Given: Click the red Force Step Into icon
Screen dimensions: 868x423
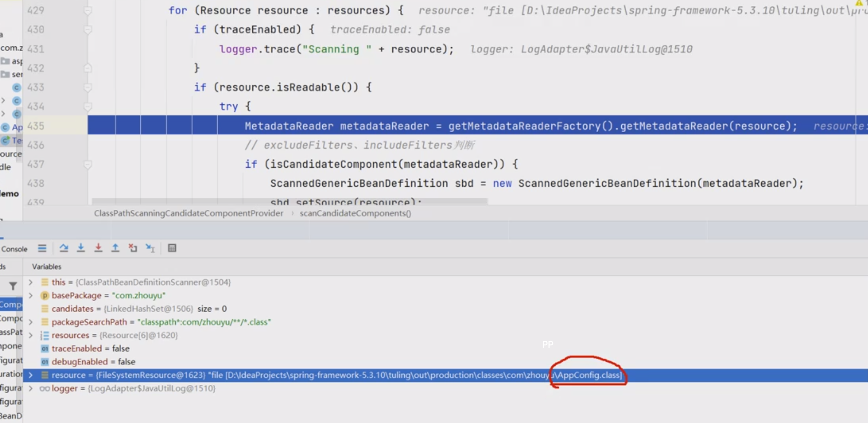Looking at the screenshot, I should 98,248.
